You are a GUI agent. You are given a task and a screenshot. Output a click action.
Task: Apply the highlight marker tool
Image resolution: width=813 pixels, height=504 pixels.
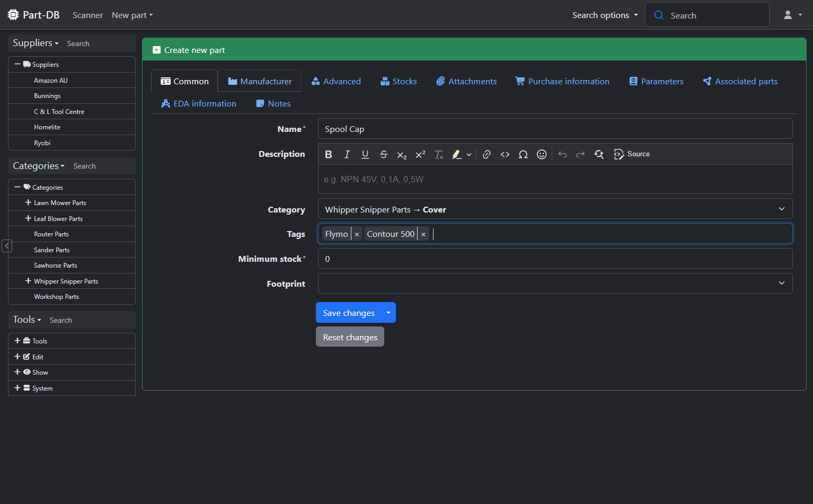pyautogui.click(x=456, y=154)
